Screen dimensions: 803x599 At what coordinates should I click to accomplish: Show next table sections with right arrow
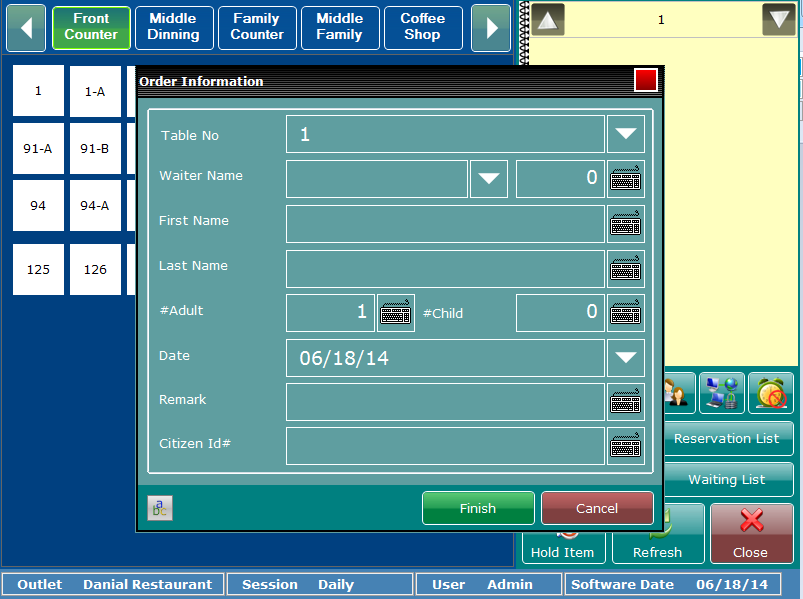coord(491,28)
